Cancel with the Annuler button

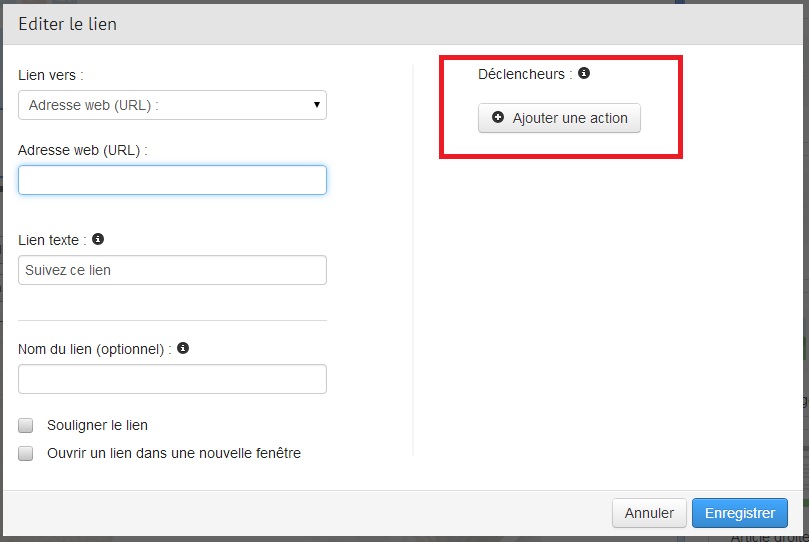tap(649, 513)
